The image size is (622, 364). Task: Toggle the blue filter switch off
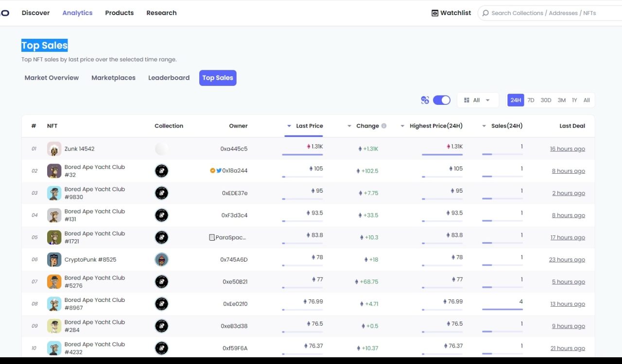[442, 100]
